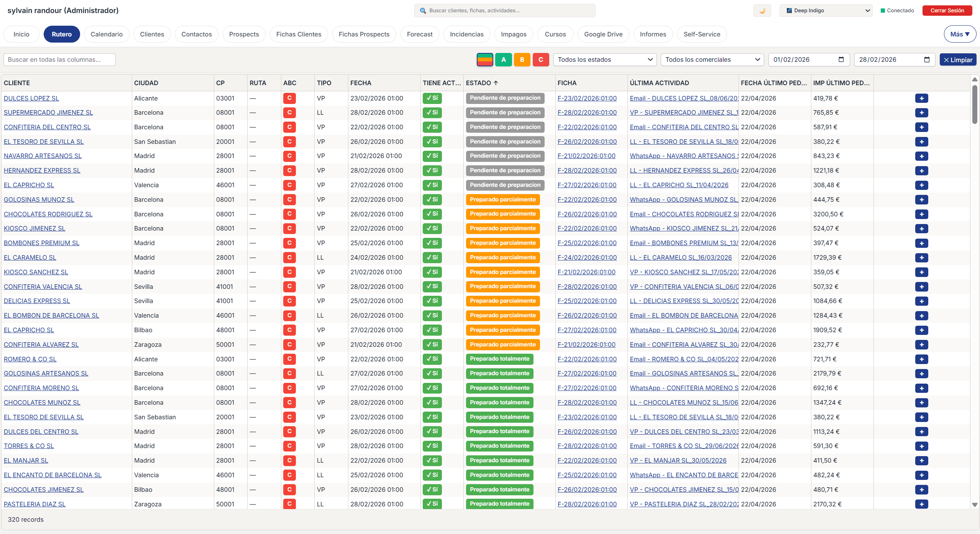Select the green "A" classification filter icon
980x534 pixels.
pyautogui.click(x=503, y=59)
